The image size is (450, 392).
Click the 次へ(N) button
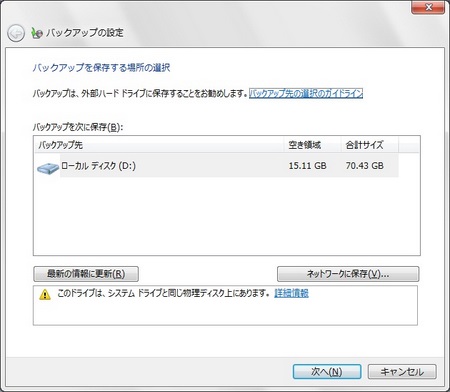327,372
